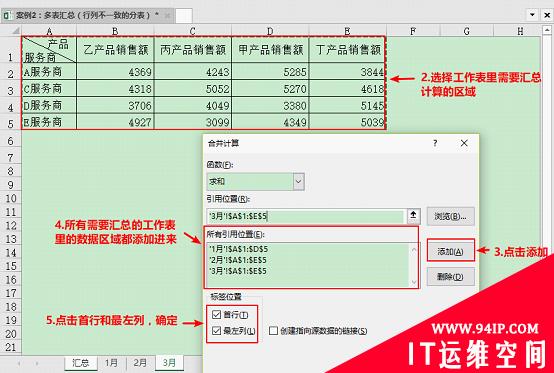Expand the 函数 求和 dropdown
This screenshot has height=373, width=554.
[298, 182]
